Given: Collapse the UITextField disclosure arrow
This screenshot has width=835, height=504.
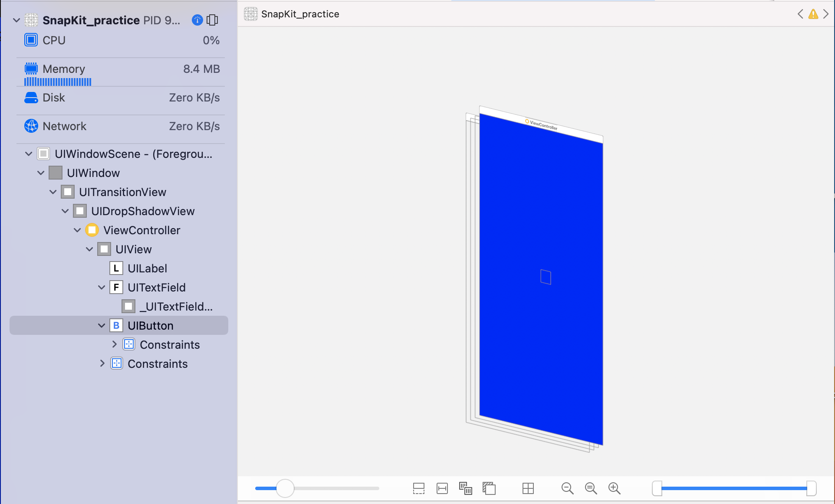Looking at the screenshot, I should [x=102, y=288].
